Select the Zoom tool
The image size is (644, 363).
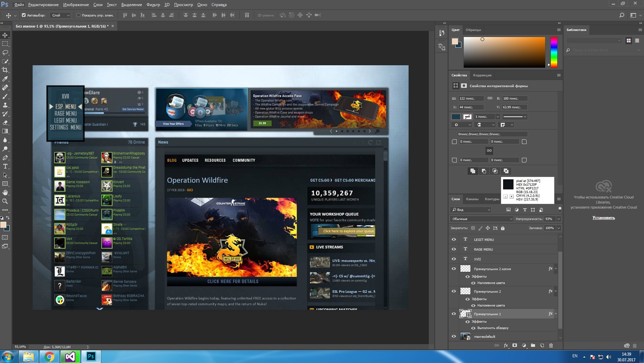click(5, 201)
